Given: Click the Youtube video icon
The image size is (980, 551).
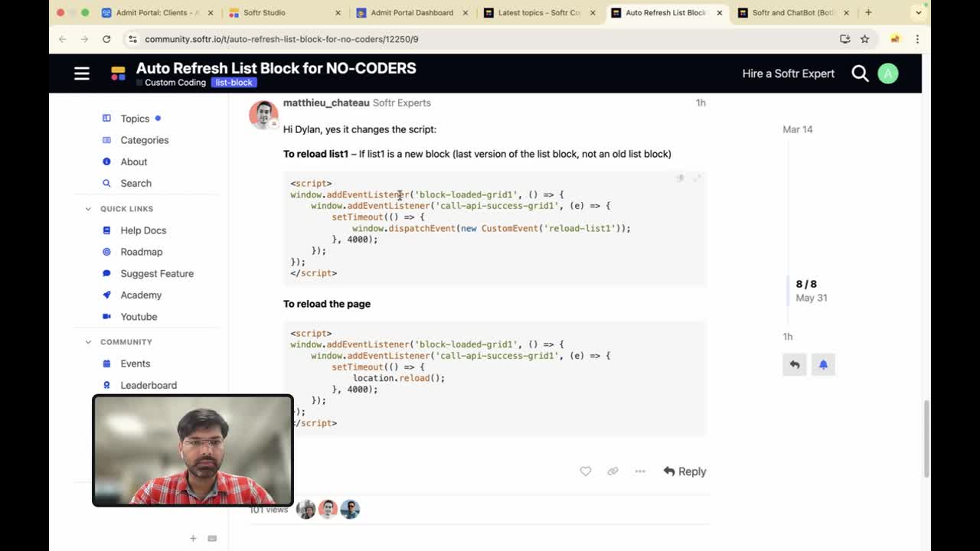Looking at the screenshot, I should 106,316.
